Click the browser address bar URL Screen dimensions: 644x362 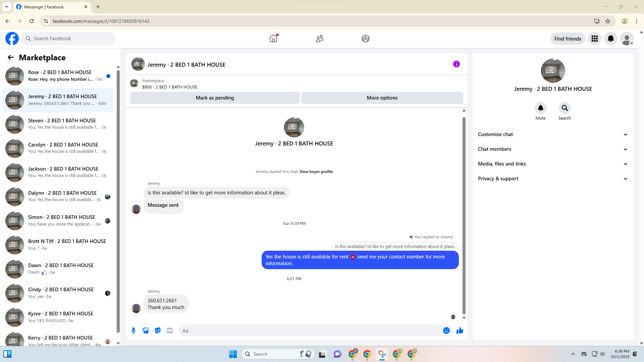click(x=101, y=21)
